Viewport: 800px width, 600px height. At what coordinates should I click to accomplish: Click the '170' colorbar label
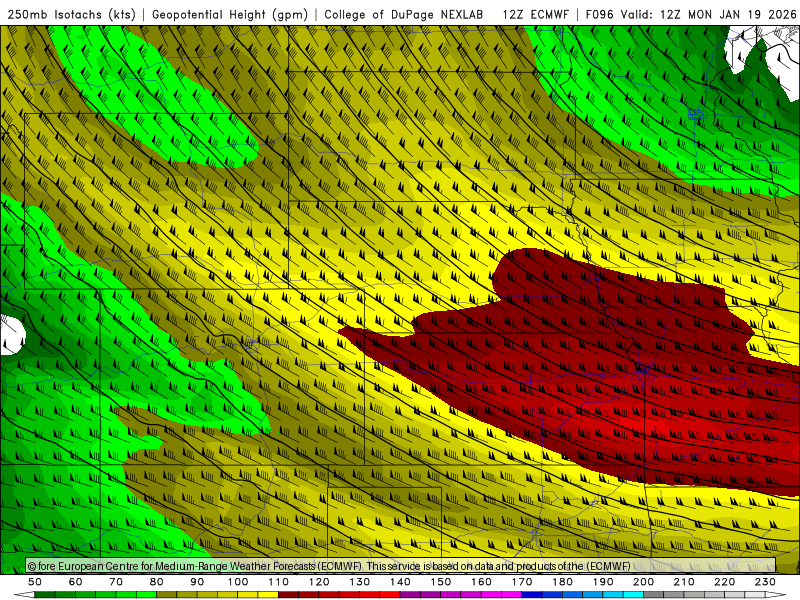point(522,582)
